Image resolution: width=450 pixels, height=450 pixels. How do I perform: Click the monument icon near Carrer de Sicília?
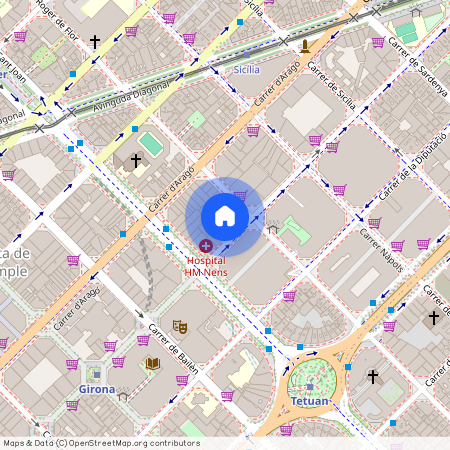pos(305,46)
